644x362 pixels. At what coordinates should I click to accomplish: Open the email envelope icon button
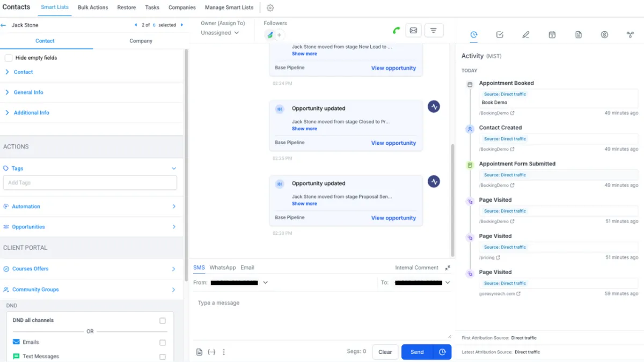tap(413, 31)
